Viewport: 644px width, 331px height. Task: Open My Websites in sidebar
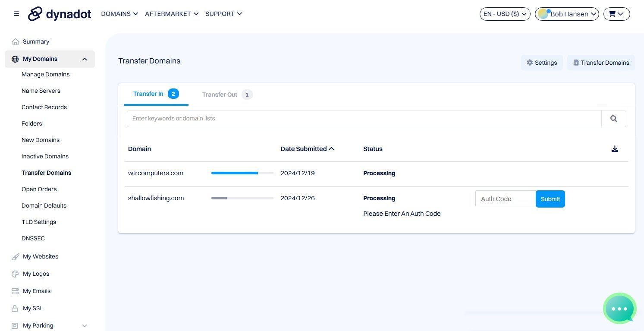point(41,257)
